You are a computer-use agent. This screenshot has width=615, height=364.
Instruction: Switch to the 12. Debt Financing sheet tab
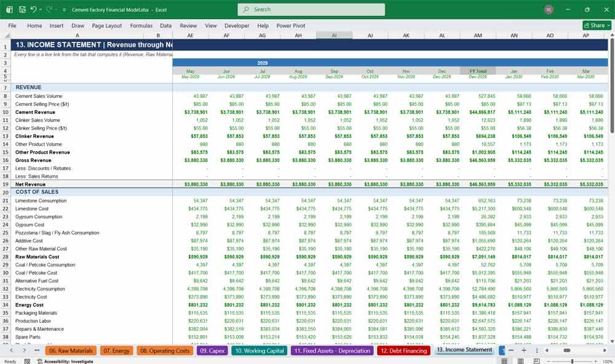coord(403,350)
